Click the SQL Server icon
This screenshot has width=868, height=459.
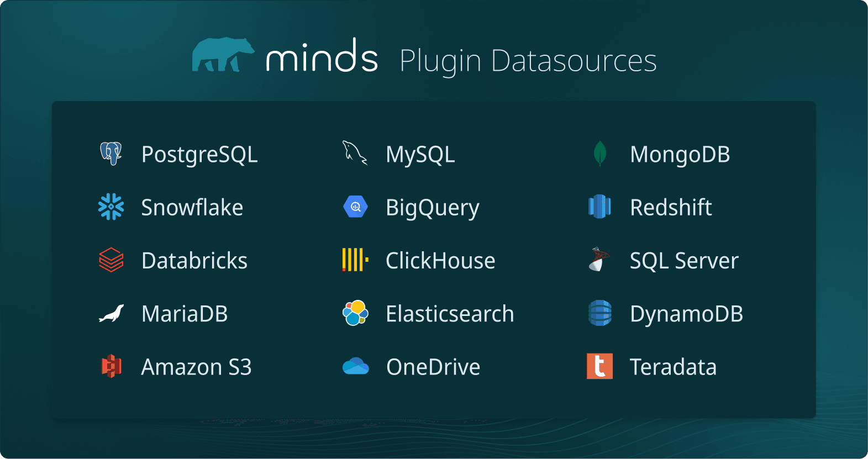[x=599, y=260]
